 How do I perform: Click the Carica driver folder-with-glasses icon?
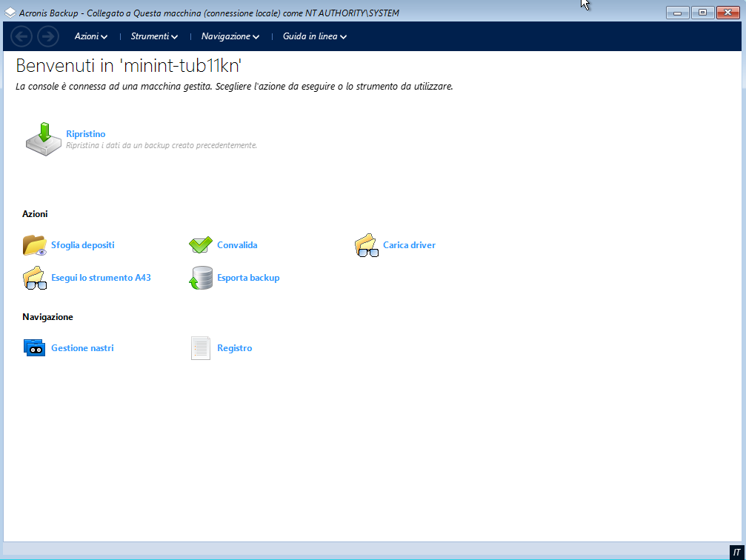point(367,245)
